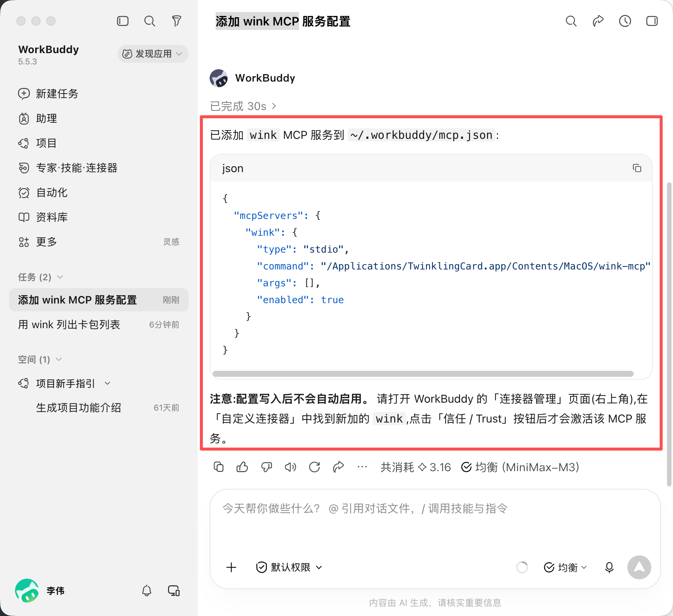Toggle the sidebar panel icon
The image size is (673, 616).
(x=123, y=21)
